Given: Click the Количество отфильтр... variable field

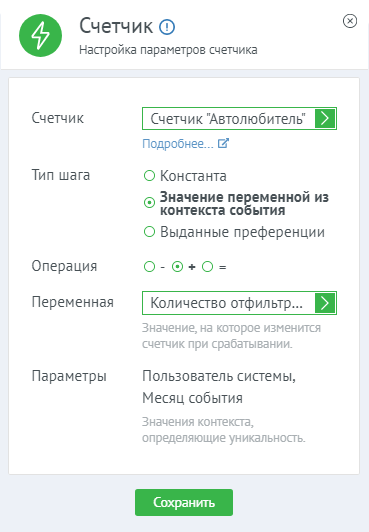Looking at the screenshot, I should [x=239, y=303].
